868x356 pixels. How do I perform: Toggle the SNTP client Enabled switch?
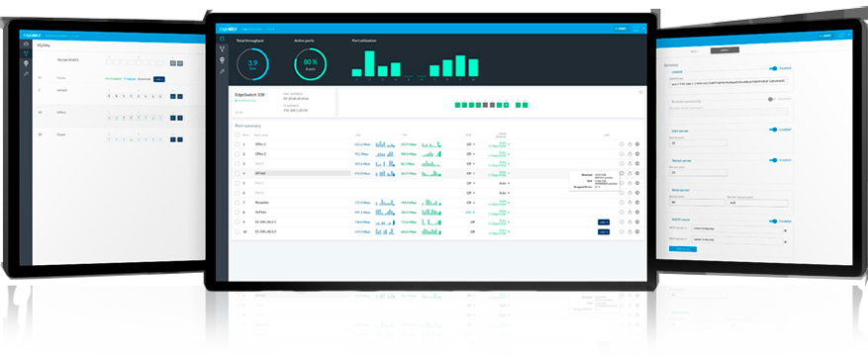pos(773,222)
